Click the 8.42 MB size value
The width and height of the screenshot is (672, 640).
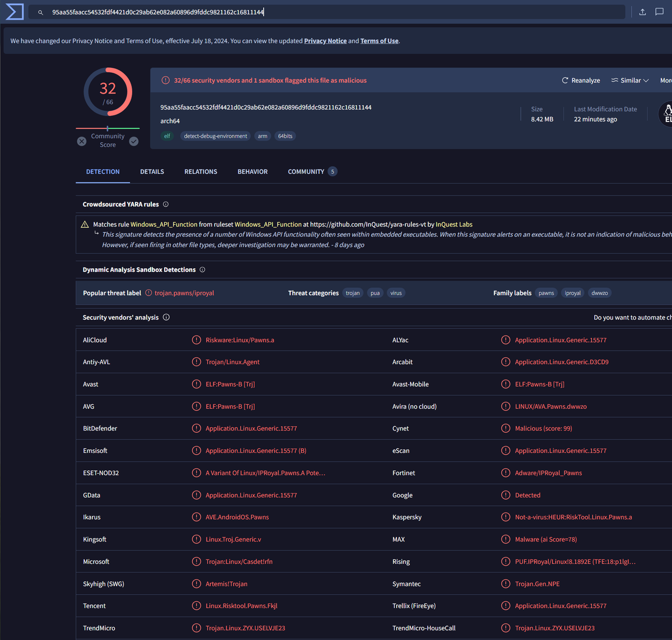(542, 119)
